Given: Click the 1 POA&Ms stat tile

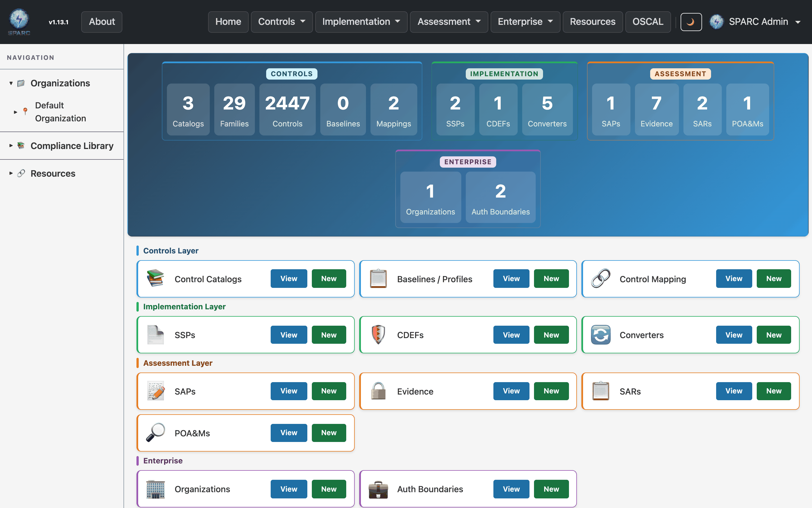Looking at the screenshot, I should click(x=748, y=110).
